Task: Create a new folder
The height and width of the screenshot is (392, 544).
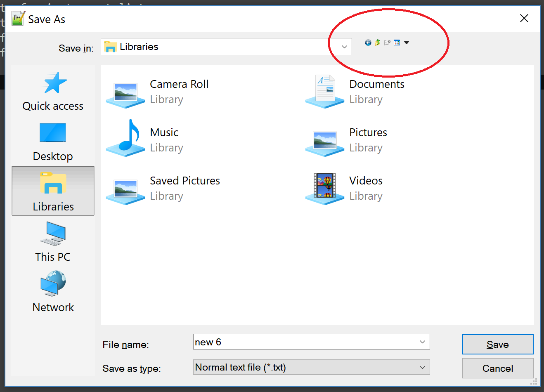Action: click(387, 43)
